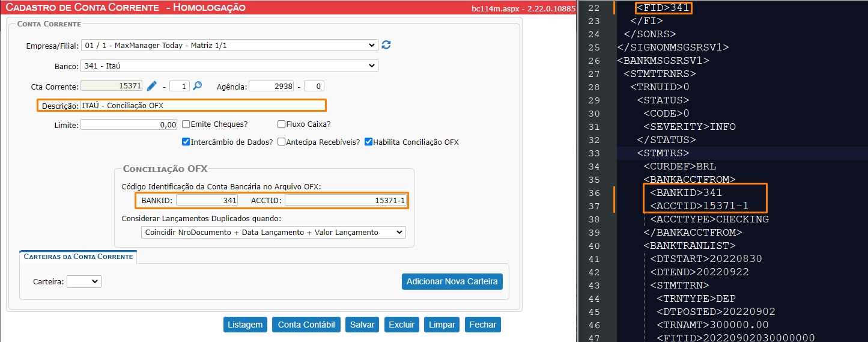
Task: Click the Cta Corrente field with 15371
Action: point(112,86)
